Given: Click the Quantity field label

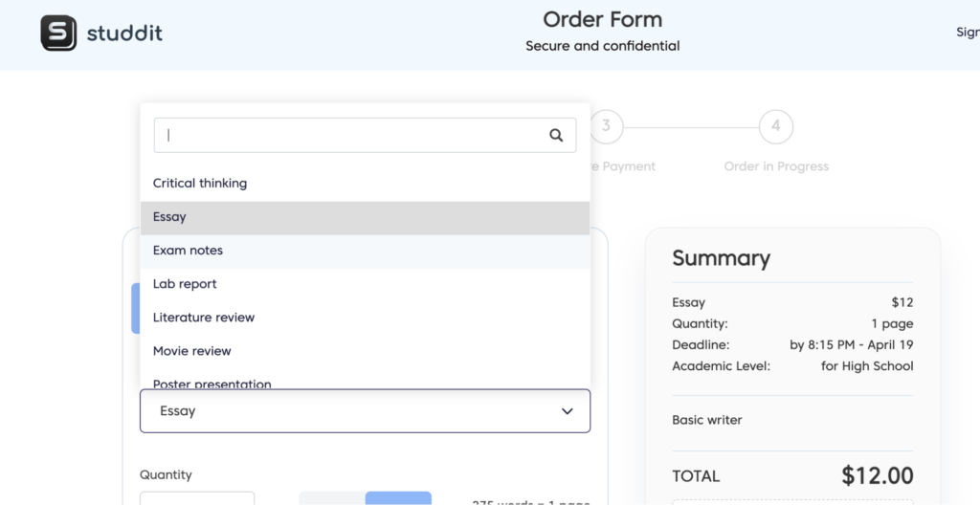Looking at the screenshot, I should click(x=166, y=475).
